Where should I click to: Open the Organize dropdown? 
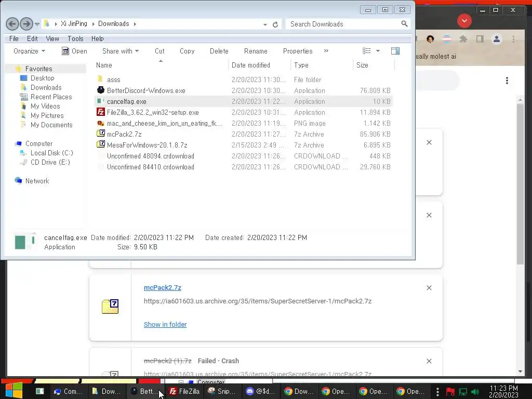[29, 51]
